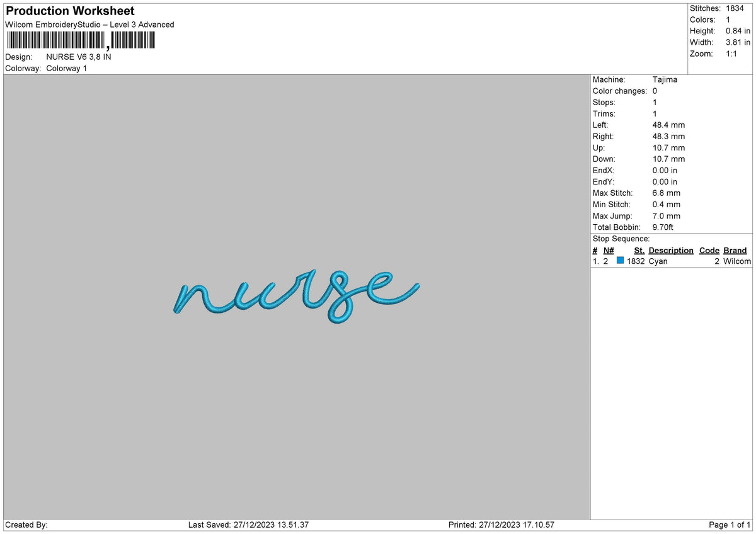This screenshot has width=756, height=534.
Task: Click the 'St.' column header
Action: click(639, 250)
